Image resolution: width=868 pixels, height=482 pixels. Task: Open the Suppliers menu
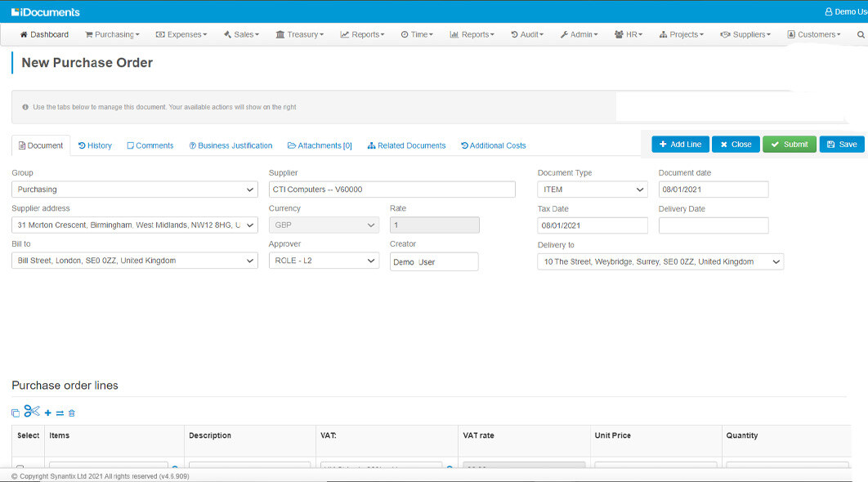pyautogui.click(x=745, y=34)
